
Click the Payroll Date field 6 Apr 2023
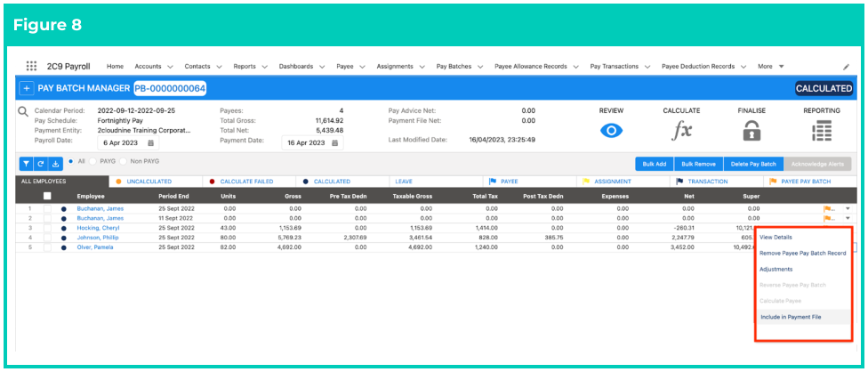(x=128, y=142)
